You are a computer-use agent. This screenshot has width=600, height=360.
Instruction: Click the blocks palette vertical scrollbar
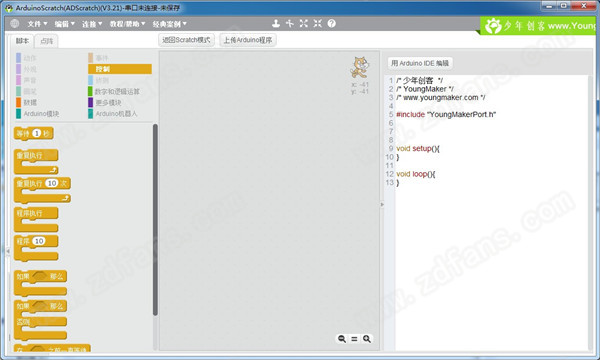point(155,220)
